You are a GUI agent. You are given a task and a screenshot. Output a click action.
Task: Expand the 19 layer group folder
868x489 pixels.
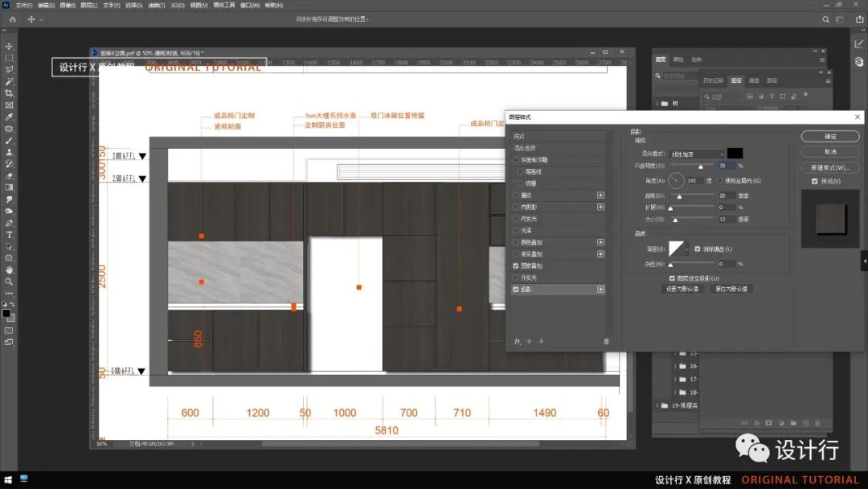click(658, 405)
